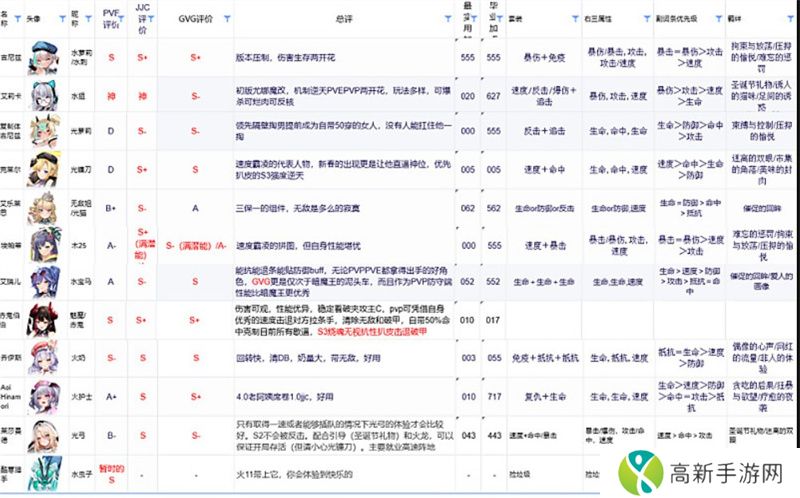Screen dimensions: 800x498
Task: Select the cell 三保一的组件，无敌是多么的寂寞
Action: 344,208
